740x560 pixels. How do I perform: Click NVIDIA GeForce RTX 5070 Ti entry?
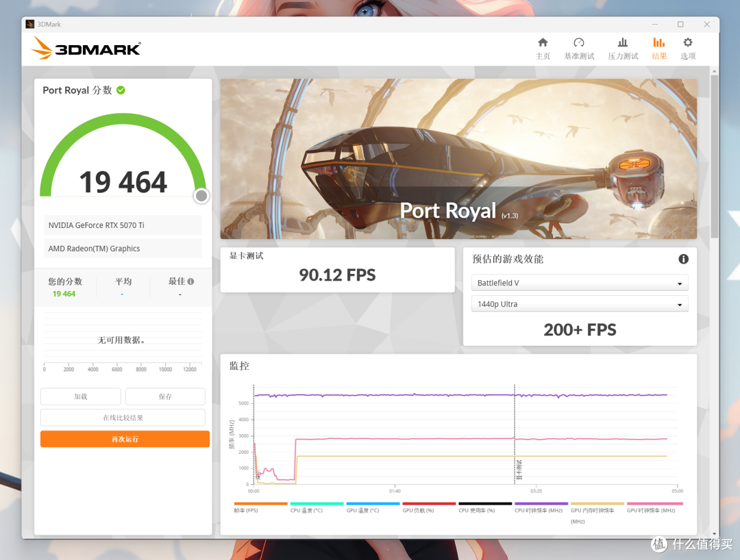(123, 225)
